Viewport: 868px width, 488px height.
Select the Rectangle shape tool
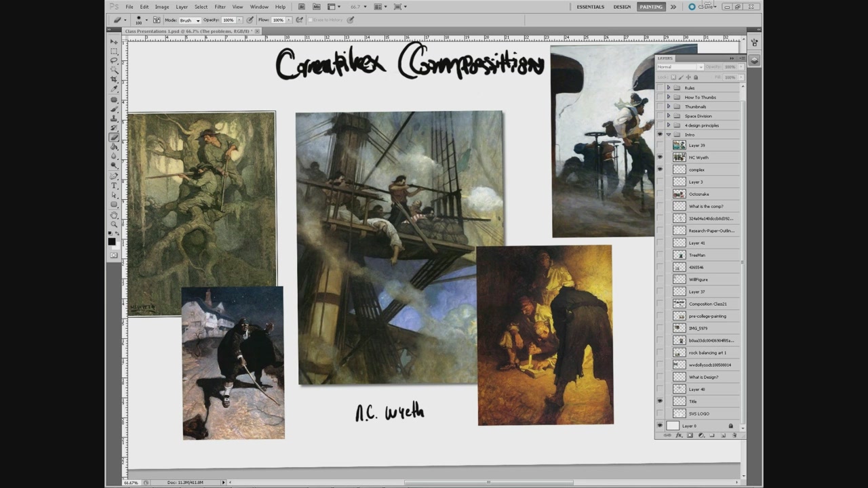click(x=115, y=203)
